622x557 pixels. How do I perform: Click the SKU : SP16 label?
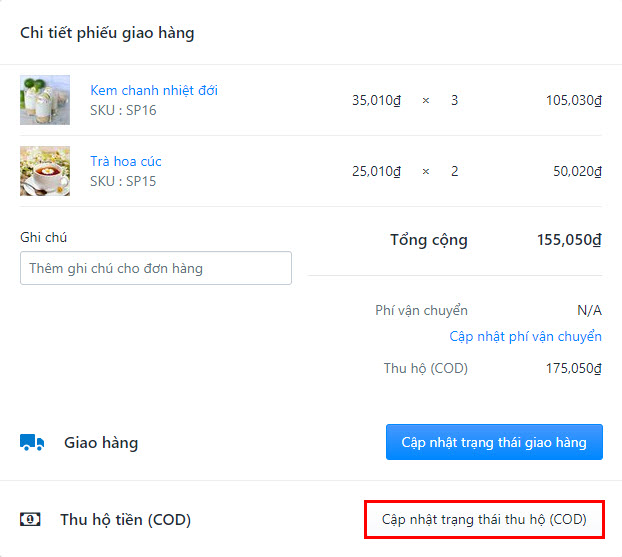[x=123, y=110]
